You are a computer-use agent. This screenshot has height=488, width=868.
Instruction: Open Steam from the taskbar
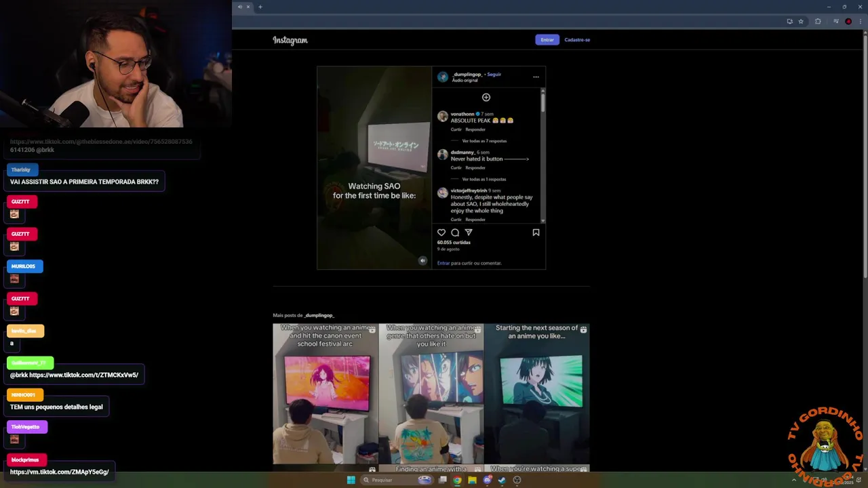[502, 480]
